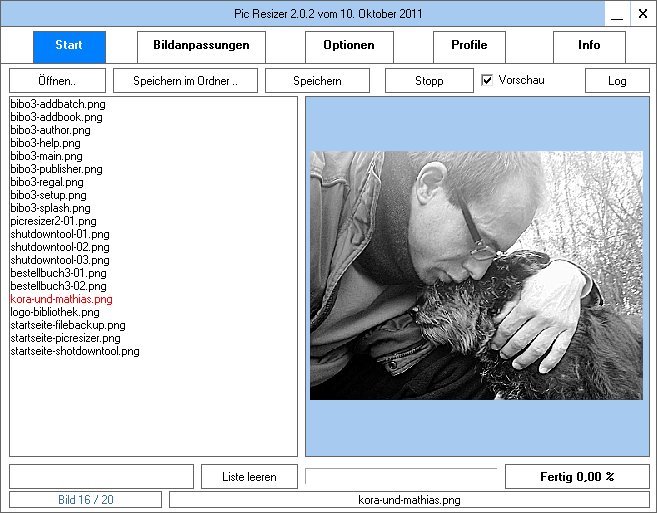Click the black-and-white preview image
The height and width of the screenshot is (513, 657).
point(476,275)
